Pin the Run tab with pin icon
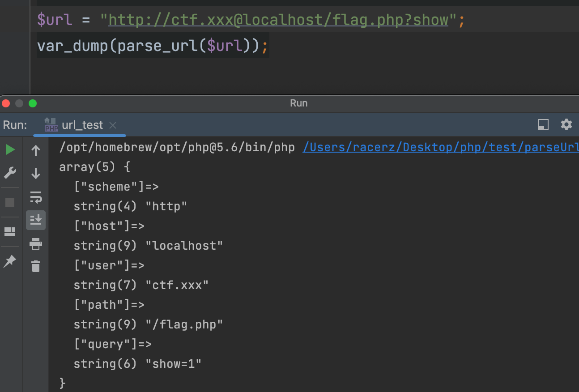 pyautogui.click(x=10, y=261)
